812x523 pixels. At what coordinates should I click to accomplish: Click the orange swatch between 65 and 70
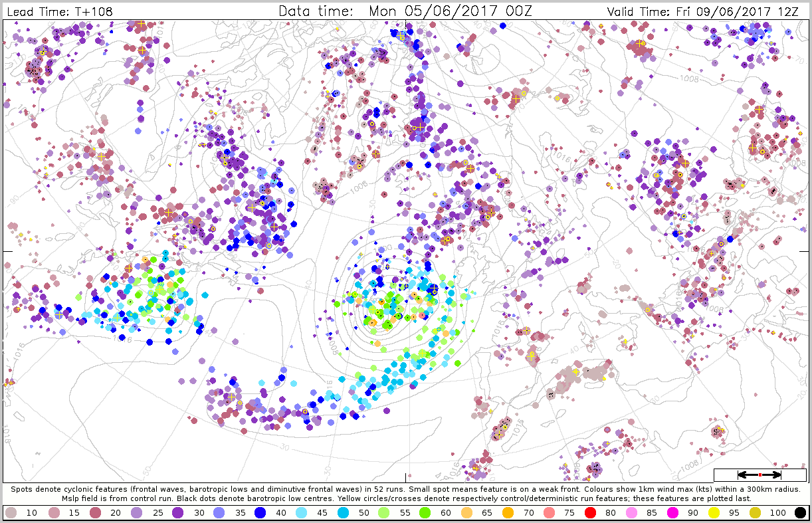pos(508,512)
